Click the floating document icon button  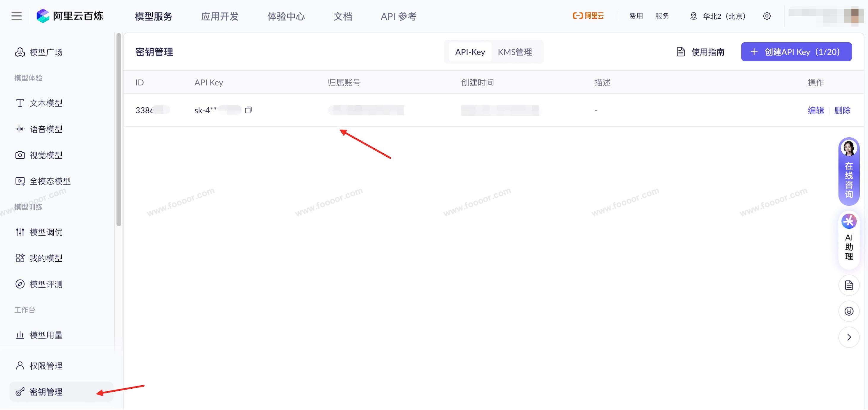pos(848,285)
